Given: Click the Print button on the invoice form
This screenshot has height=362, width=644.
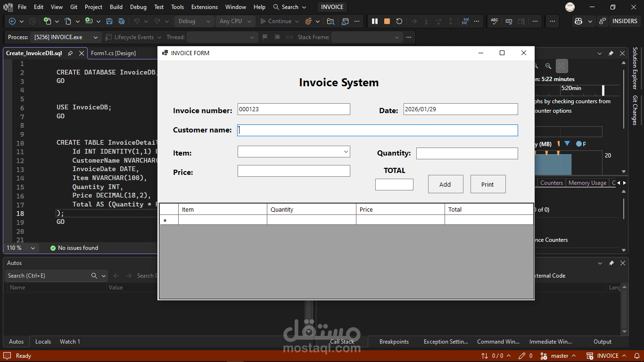Looking at the screenshot, I should coord(488,184).
